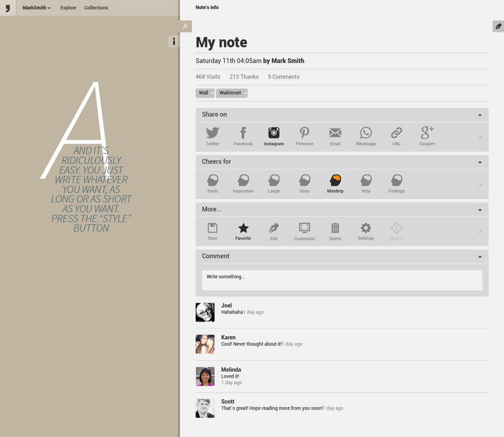Share the note on Twitter
This screenshot has height=437, width=504.
point(212,133)
